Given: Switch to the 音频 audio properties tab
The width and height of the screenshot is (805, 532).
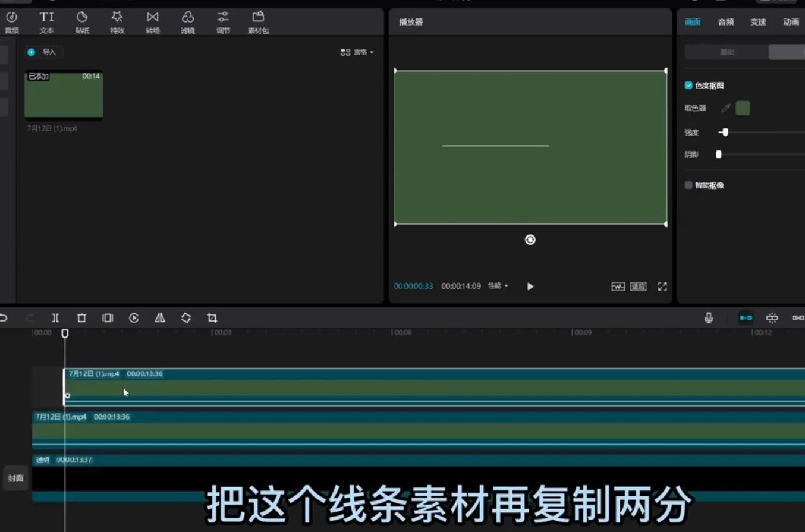Looking at the screenshot, I should tap(726, 22).
